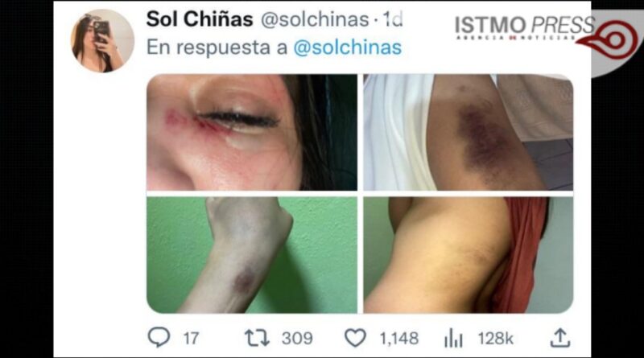The height and width of the screenshot is (358, 644).
Task: Click the Sol Chiñas display name
Action: point(200,19)
